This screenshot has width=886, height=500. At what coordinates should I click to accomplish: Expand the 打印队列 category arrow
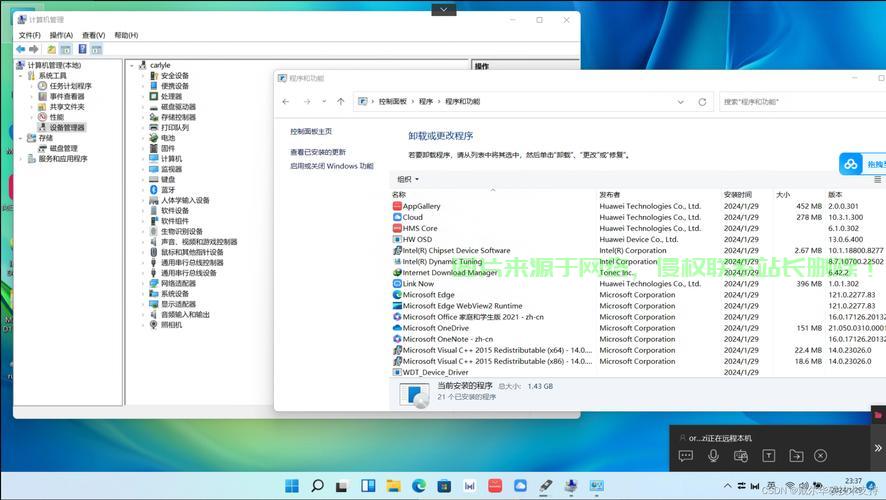(143, 128)
